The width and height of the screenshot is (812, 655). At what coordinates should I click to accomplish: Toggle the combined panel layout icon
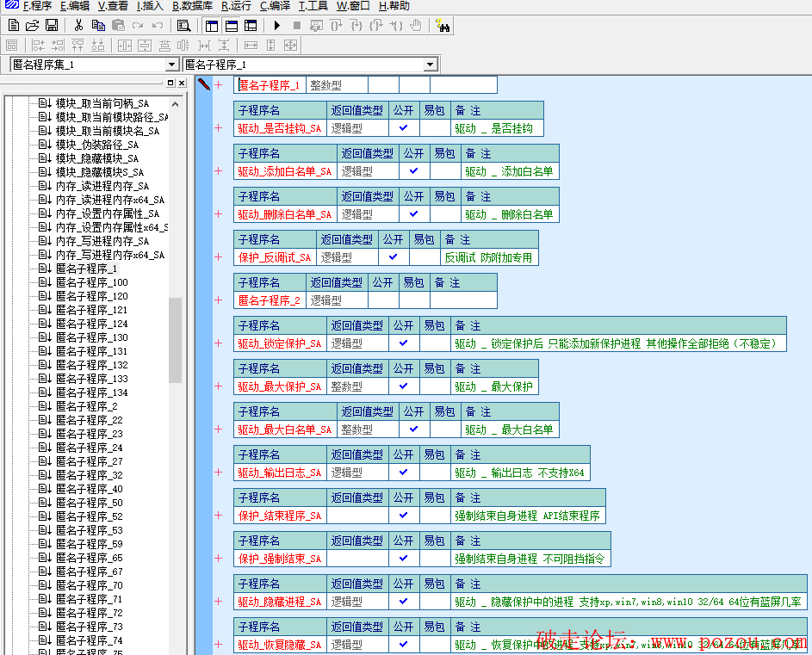pyautogui.click(x=251, y=25)
